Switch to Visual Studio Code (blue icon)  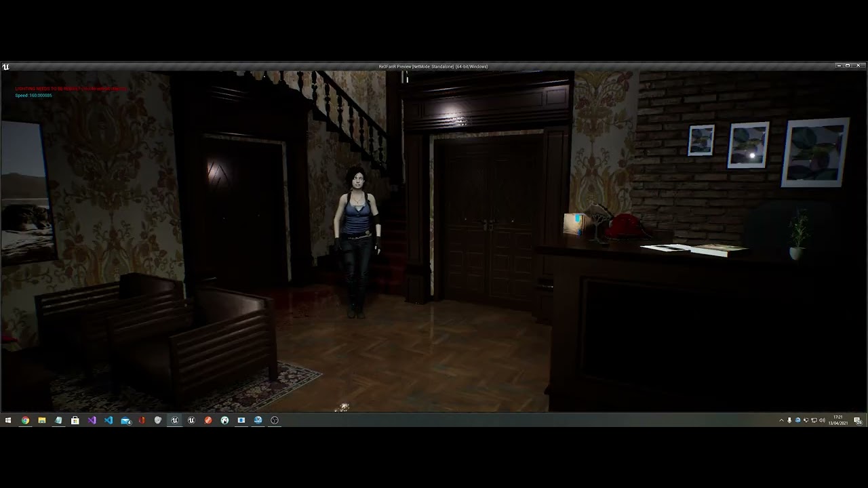click(x=108, y=420)
